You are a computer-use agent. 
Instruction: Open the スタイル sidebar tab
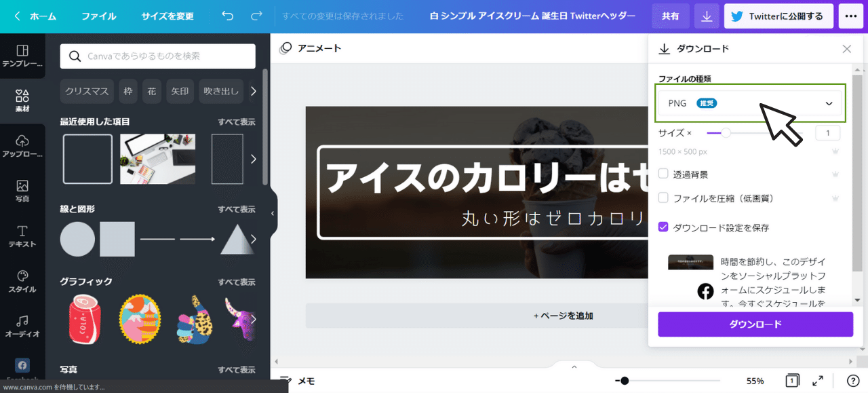22,281
